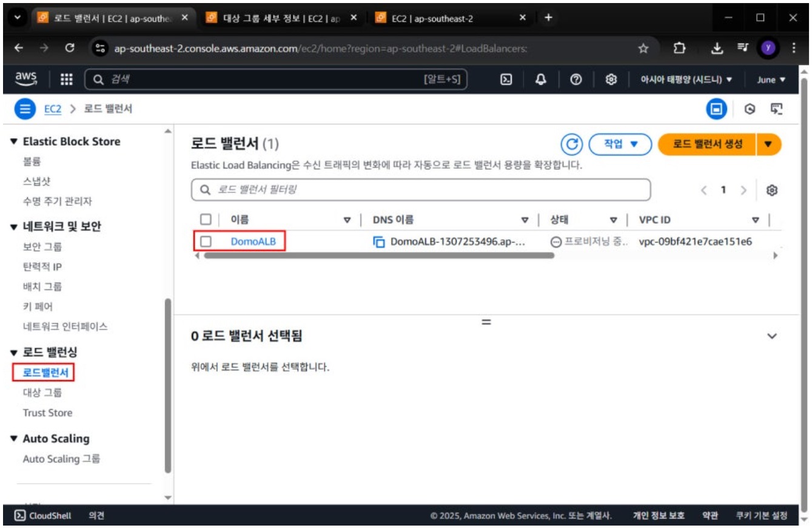Image resolution: width=812 pixels, height=528 pixels.
Task: Open the browser tab search arrow
Action: (x=17, y=18)
